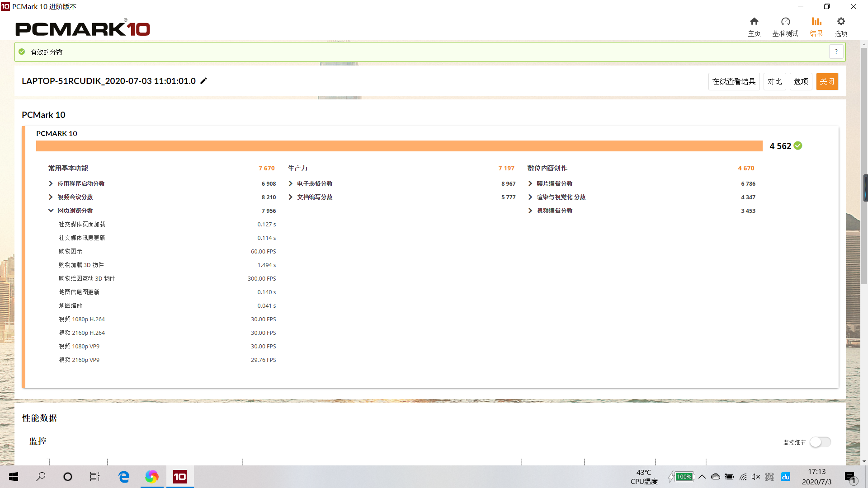Click the 英 input method indicator
The width and height of the screenshot is (868, 488).
tap(769, 477)
